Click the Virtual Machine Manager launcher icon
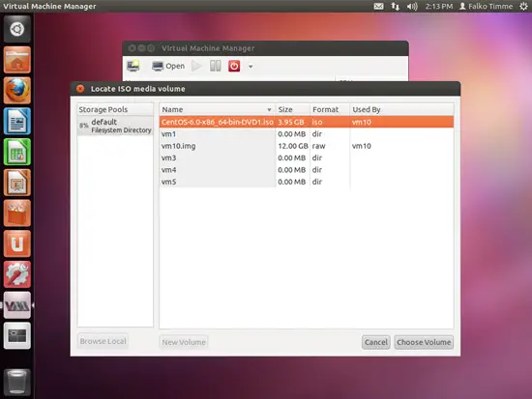532x399 pixels. coord(17,305)
